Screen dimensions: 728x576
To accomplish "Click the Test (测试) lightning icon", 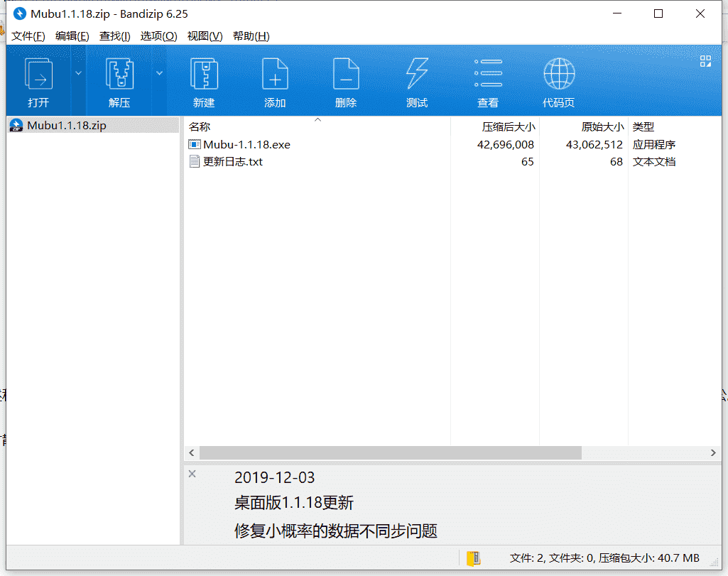I will coord(417,74).
